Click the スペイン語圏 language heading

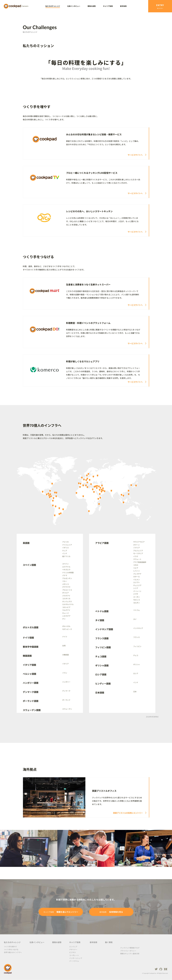pos(29,565)
